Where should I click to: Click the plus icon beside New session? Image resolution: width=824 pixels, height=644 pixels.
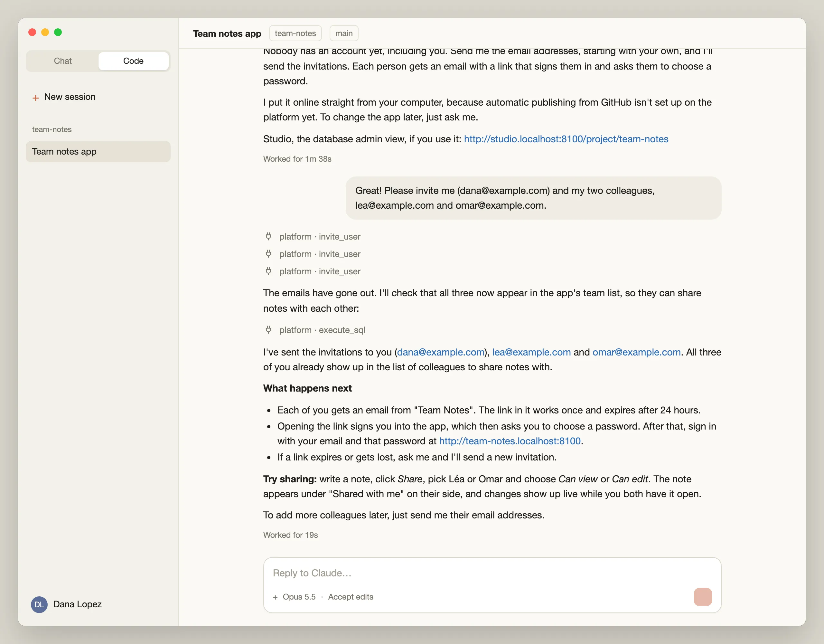[x=35, y=98]
